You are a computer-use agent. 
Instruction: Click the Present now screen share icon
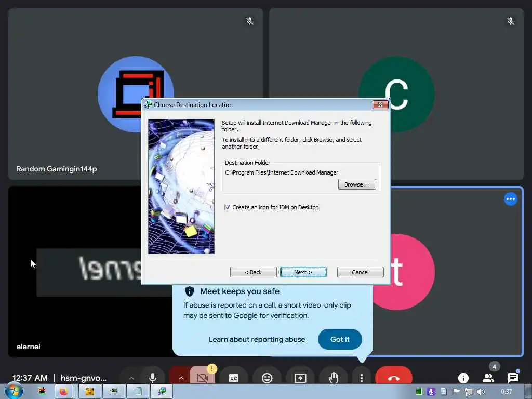click(x=300, y=377)
